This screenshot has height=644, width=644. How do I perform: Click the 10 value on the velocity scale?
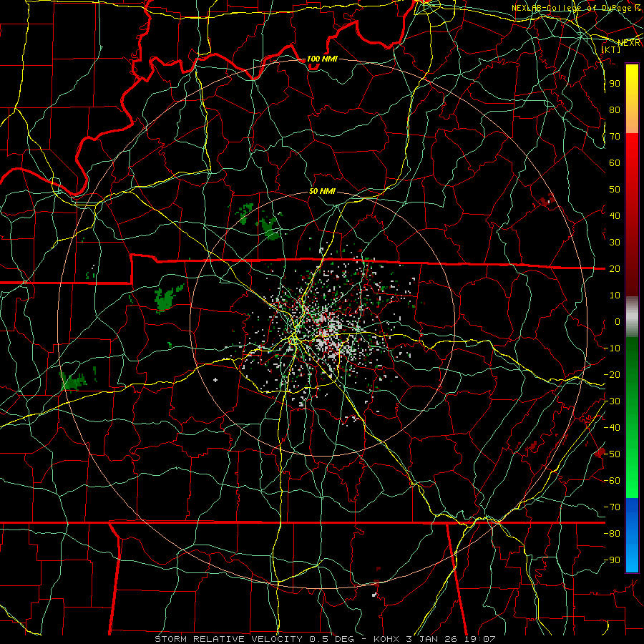615,296
